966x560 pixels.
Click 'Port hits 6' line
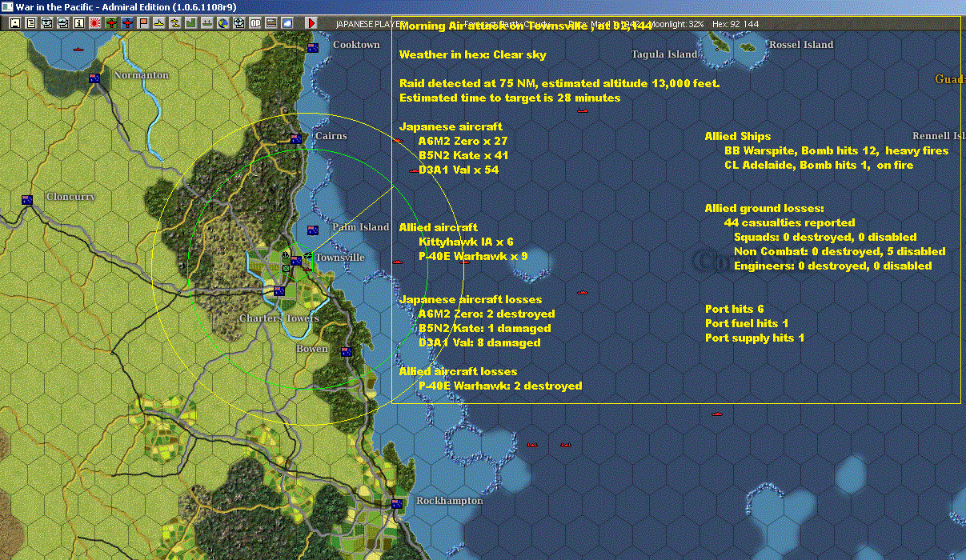tap(735, 309)
